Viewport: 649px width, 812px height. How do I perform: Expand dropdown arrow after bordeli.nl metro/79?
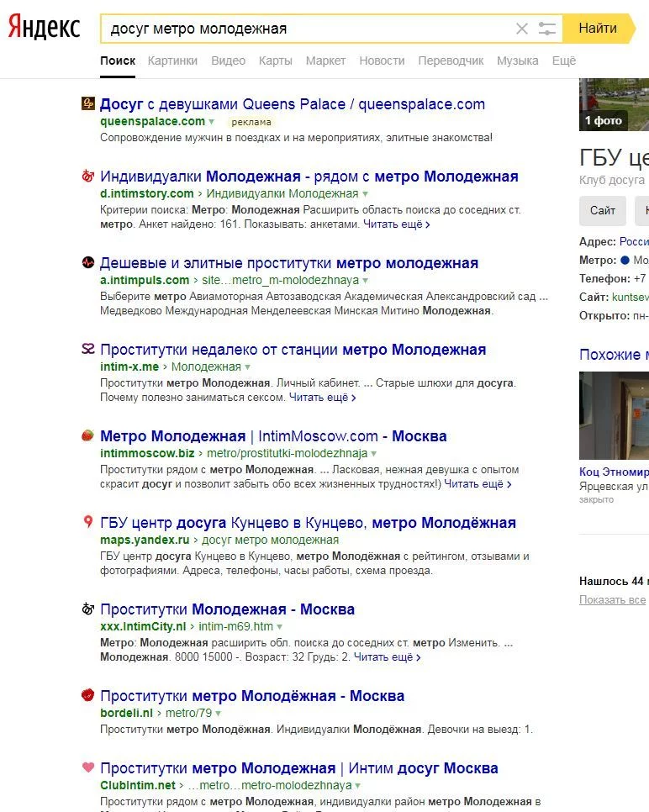click(218, 713)
